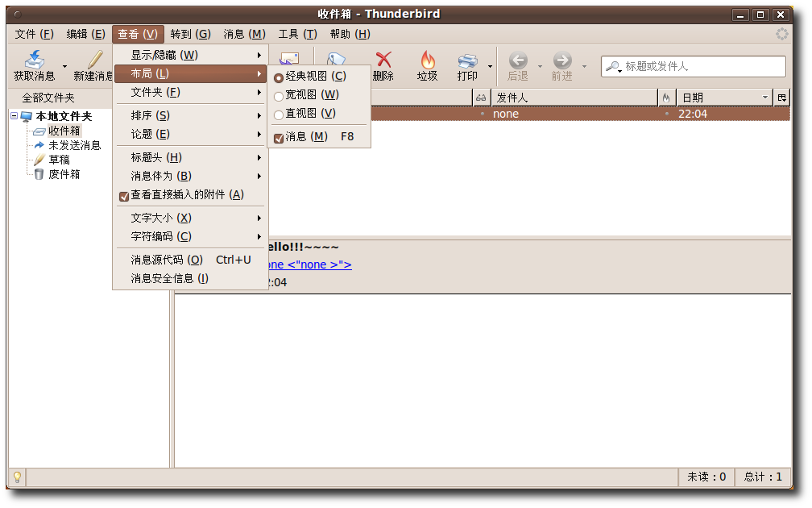The image size is (812, 508).
Task: Click the Get Messages (获取消息) icon
Action: pos(34,59)
